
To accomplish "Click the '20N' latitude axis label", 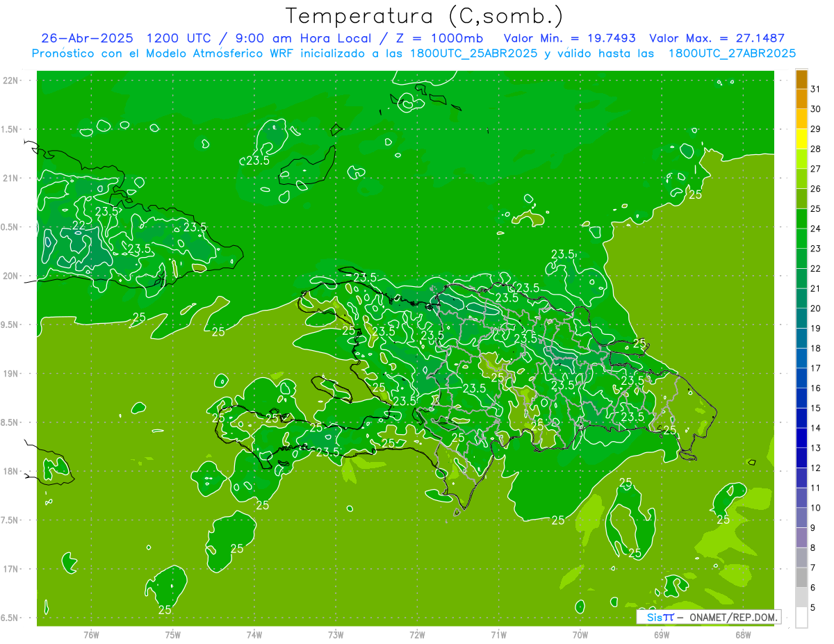I will coord(12,276).
